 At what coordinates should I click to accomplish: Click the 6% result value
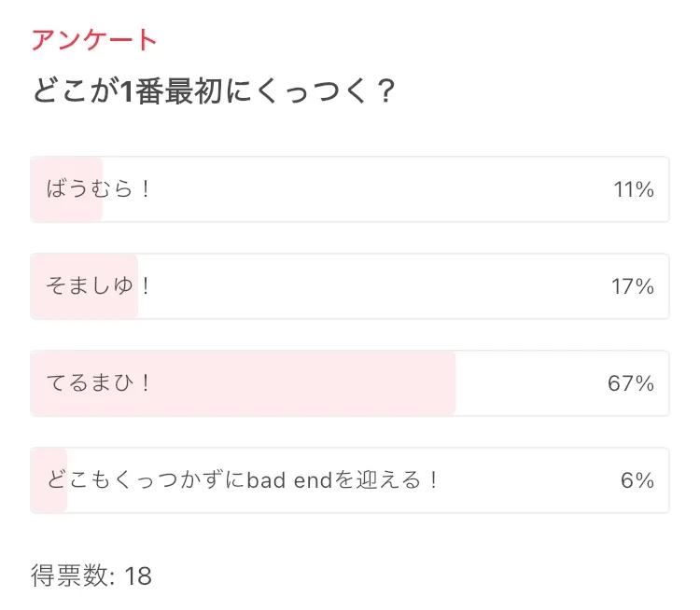(637, 480)
